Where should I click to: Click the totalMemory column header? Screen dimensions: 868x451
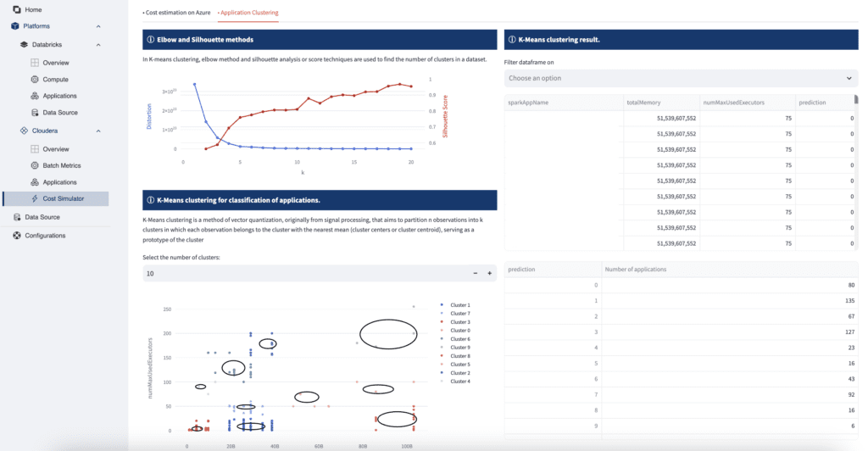coord(643,102)
